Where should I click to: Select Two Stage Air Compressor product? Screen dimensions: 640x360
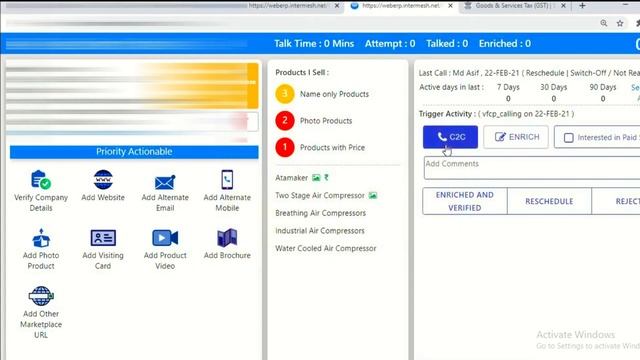[320, 196]
